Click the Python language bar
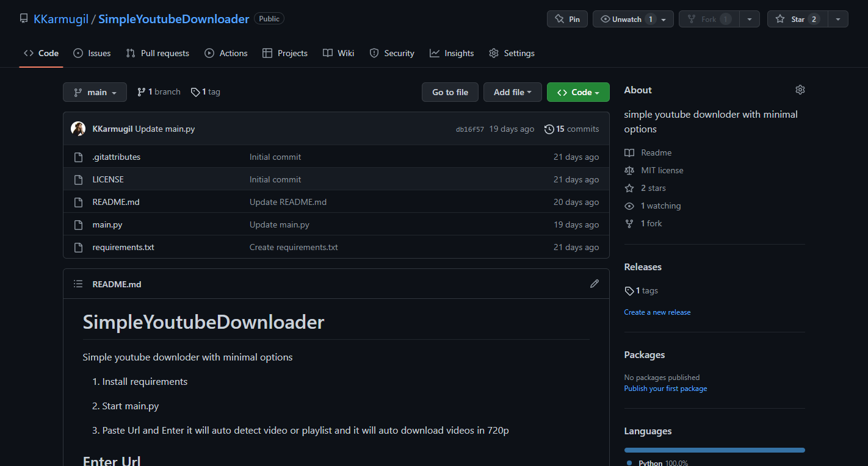This screenshot has width=868, height=466. (714, 450)
